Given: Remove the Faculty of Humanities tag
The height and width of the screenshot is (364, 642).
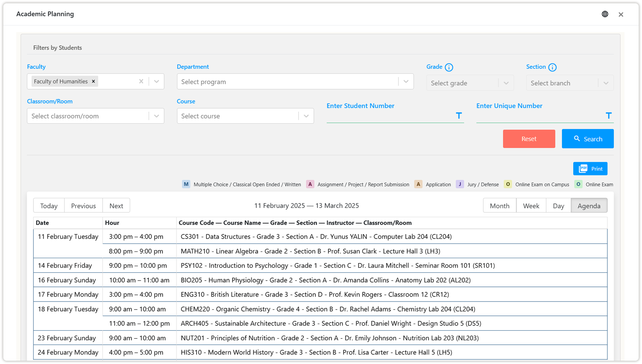Looking at the screenshot, I should pos(93,81).
